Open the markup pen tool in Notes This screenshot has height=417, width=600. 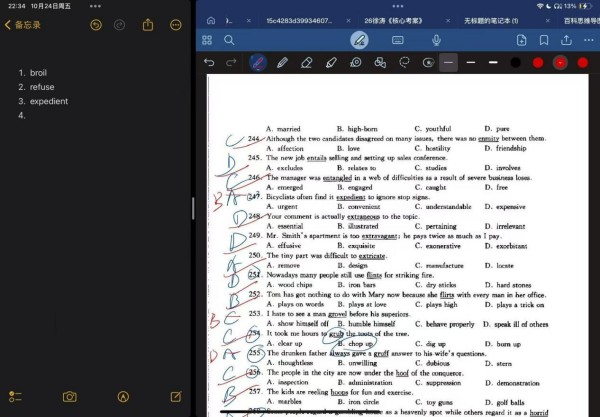pos(123,397)
